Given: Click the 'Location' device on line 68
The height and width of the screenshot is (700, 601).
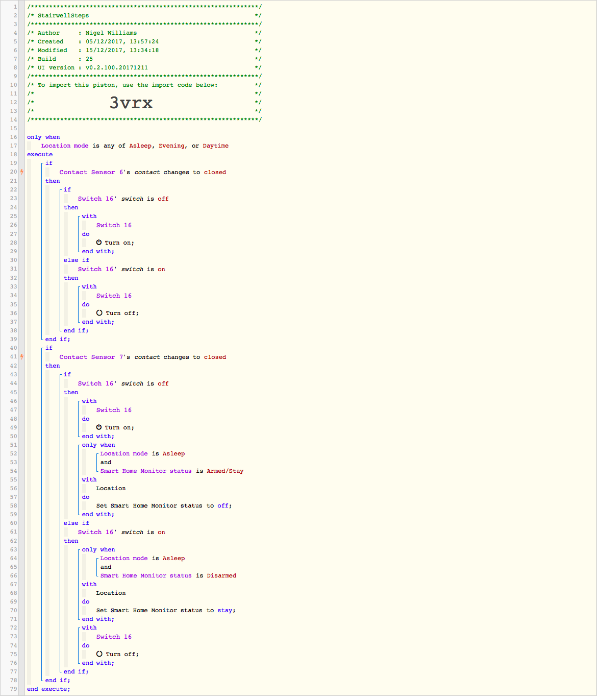Looking at the screenshot, I should point(111,593).
